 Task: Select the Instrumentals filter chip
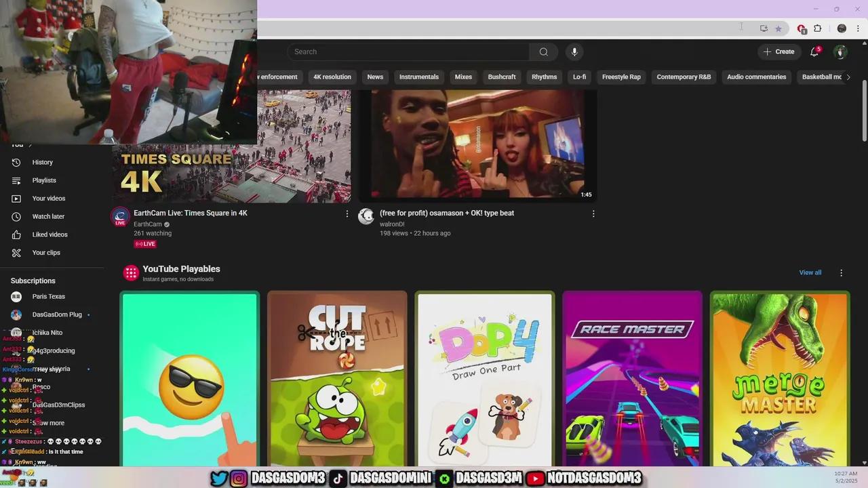419,77
